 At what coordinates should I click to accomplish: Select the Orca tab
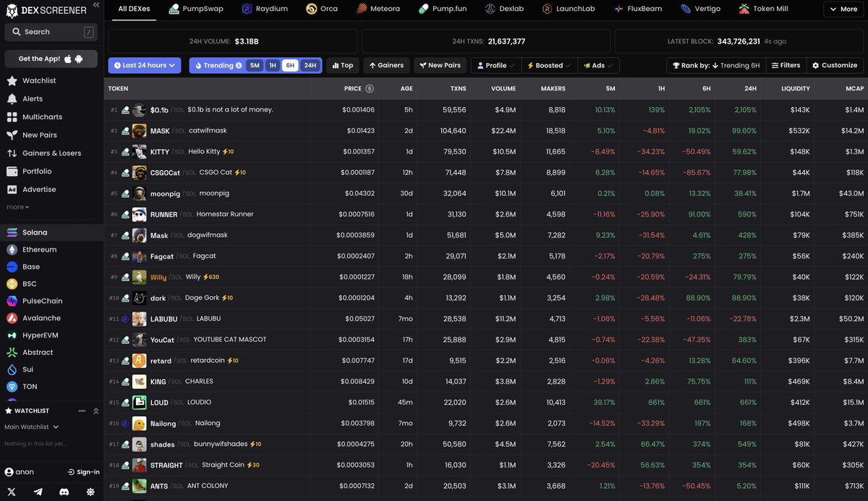[321, 9]
